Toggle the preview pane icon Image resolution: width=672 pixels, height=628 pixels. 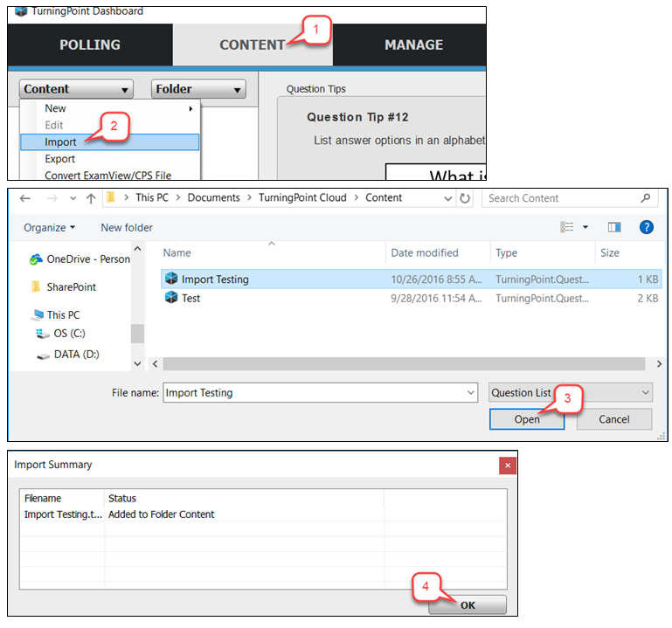(614, 227)
